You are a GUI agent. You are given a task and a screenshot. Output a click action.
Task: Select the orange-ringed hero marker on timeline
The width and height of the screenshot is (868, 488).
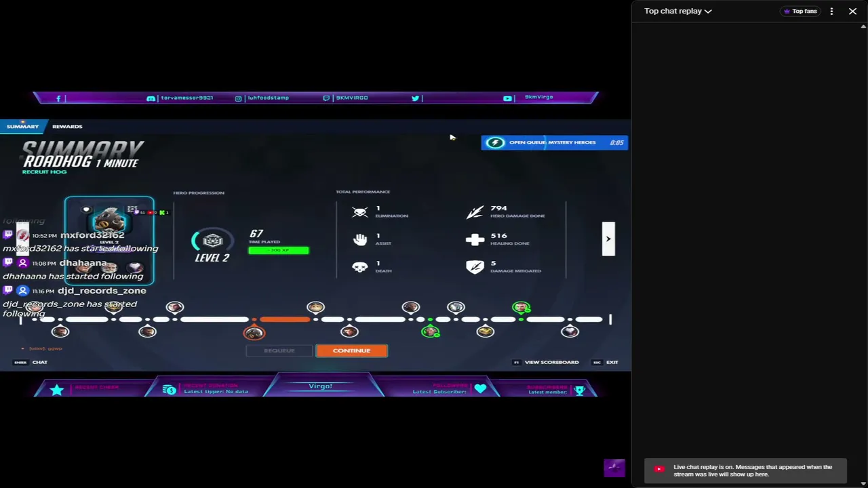(254, 332)
